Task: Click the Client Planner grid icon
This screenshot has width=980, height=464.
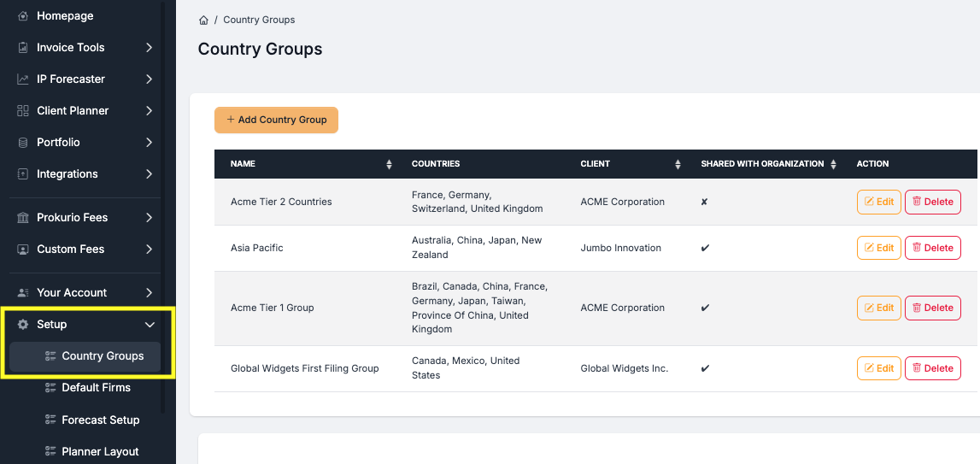Action: pyautogui.click(x=23, y=111)
